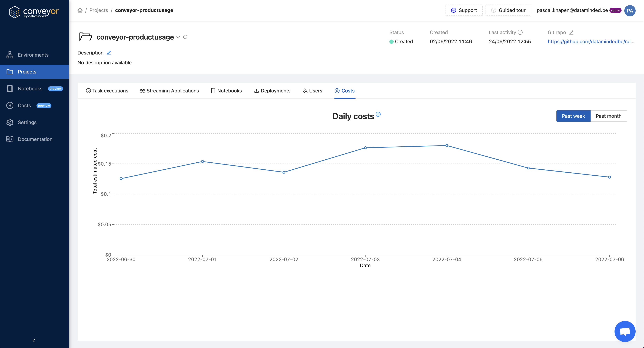Open Environments in the sidebar
The height and width of the screenshot is (348, 644).
pyautogui.click(x=33, y=55)
